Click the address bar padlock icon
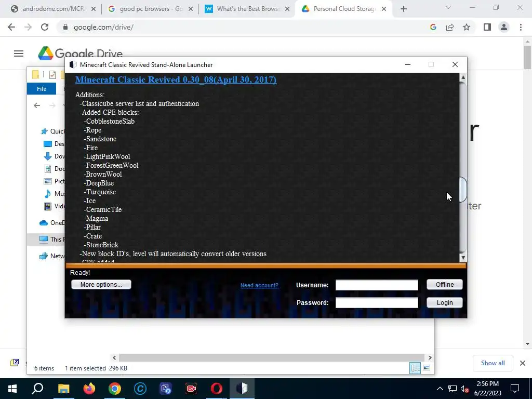The image size is (532, 399). tap(65, 27)
